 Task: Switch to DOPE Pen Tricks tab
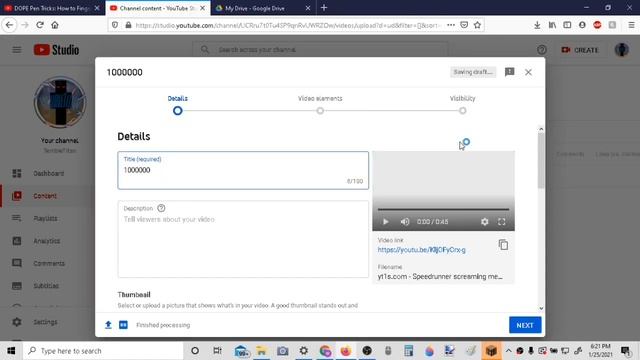pos(52,8)
